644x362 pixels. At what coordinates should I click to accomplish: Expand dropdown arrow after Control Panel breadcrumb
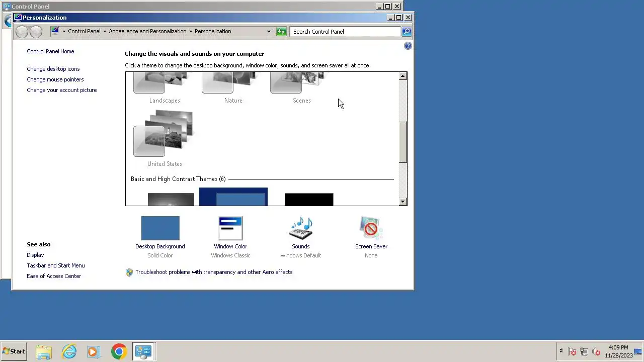105,32
